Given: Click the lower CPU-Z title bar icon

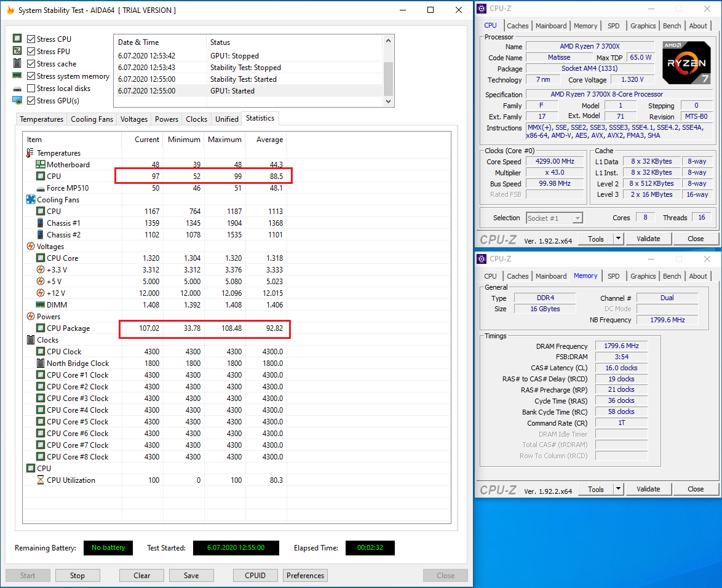Looking at the screenshot, I should pyautogui.click(x=482, y=259).
